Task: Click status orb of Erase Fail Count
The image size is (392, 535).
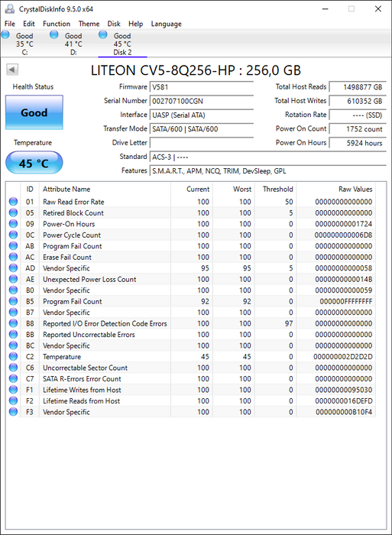Action: point(13,257)
